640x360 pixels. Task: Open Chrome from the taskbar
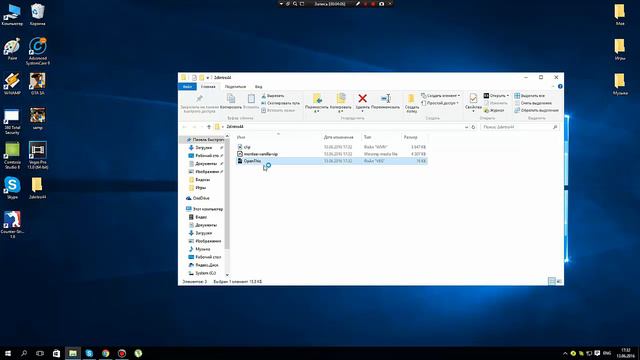pos(105,353)
